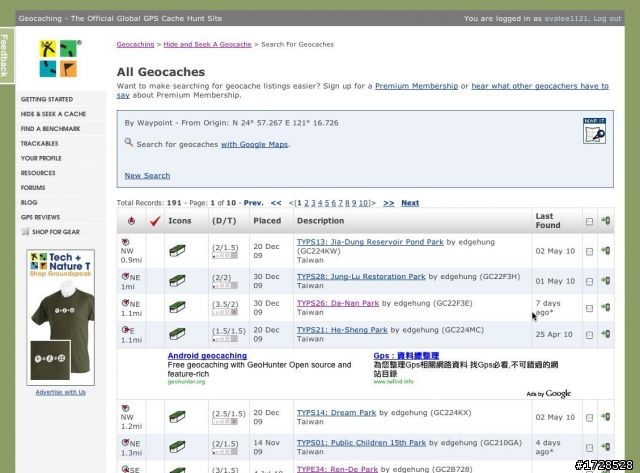Jump to results page 10

tap(363, 203)
